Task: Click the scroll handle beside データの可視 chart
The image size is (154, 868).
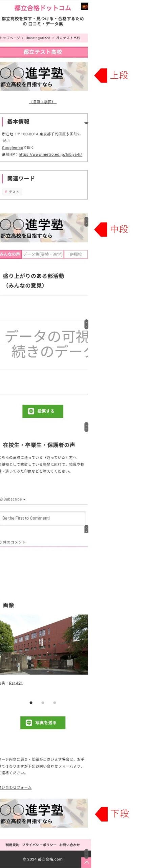Action: [x=86, y=324]
